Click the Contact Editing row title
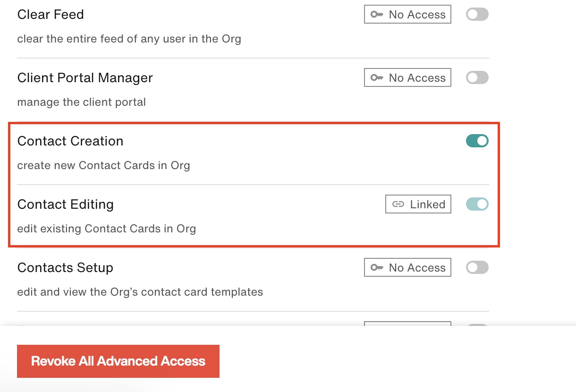The image size is (576, 392). [65, 204]
